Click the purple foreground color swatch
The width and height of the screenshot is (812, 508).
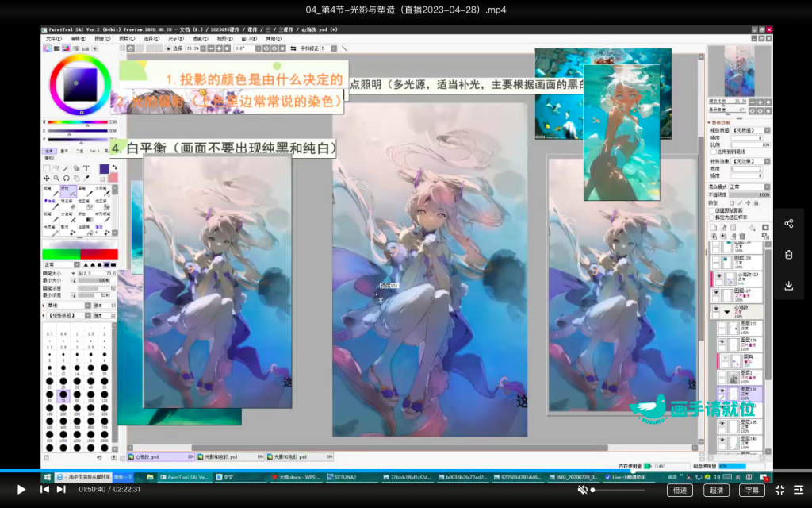[x=104, y=168]
